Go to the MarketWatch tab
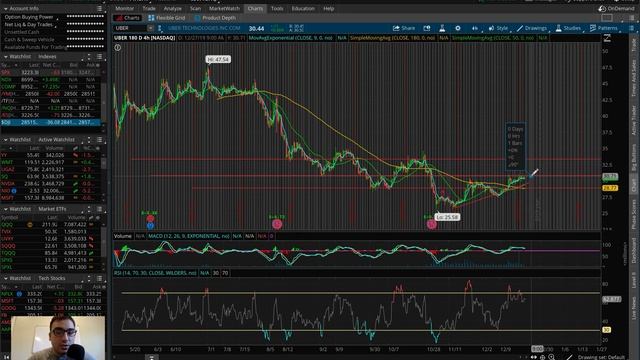The width and height of the screenshot is (640, 360). pyautogui.click(x=224, y=9)
